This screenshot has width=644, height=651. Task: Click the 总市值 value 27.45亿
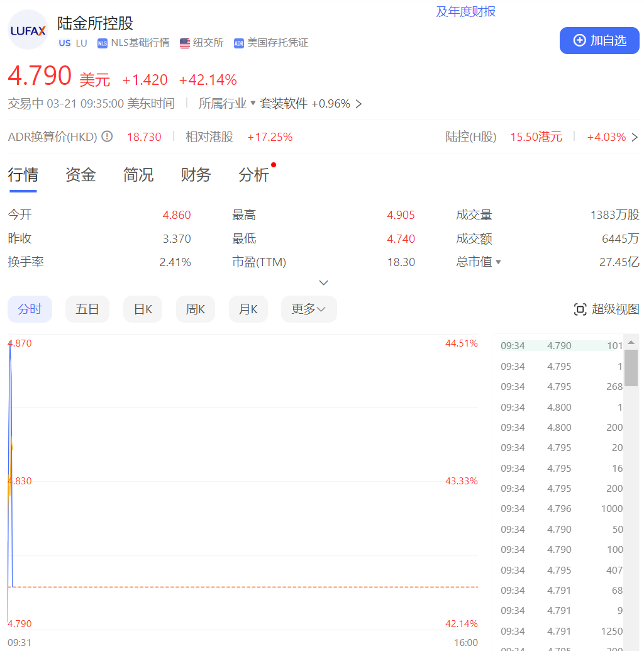click(619, 262)
